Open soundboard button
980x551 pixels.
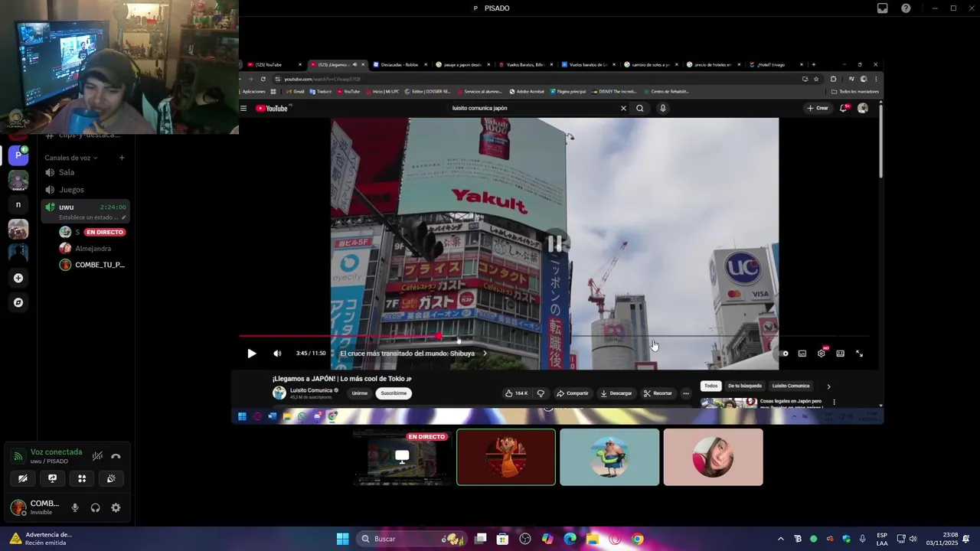[111, 478]
